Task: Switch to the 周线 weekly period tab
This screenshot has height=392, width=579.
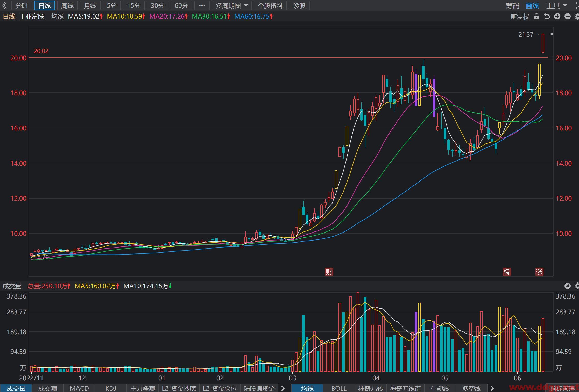Action: tap(67, 5)
